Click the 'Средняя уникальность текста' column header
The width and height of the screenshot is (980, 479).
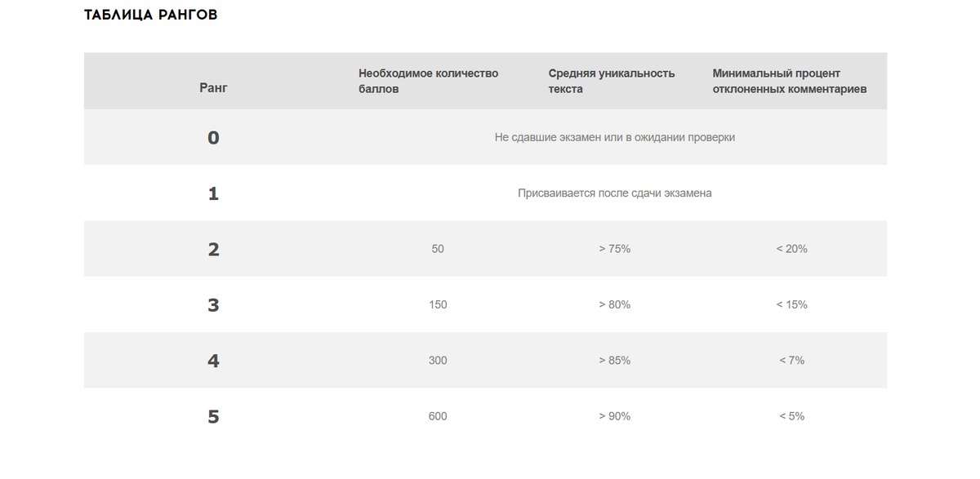click(x=612, y=81)
